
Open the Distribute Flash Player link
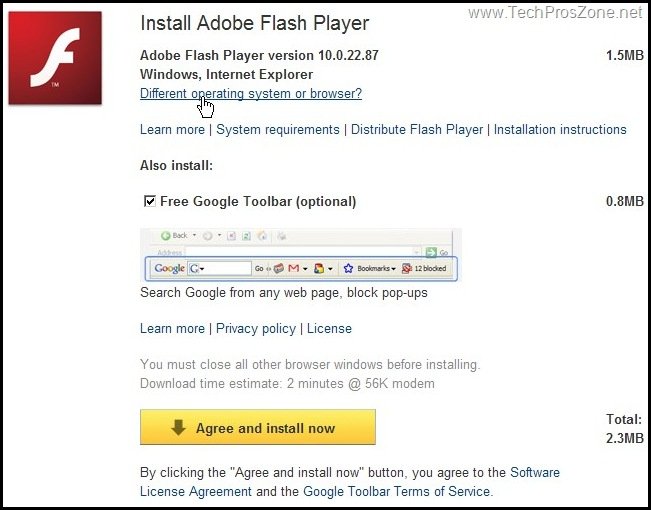pyautogui.click(x=417, y=130)
